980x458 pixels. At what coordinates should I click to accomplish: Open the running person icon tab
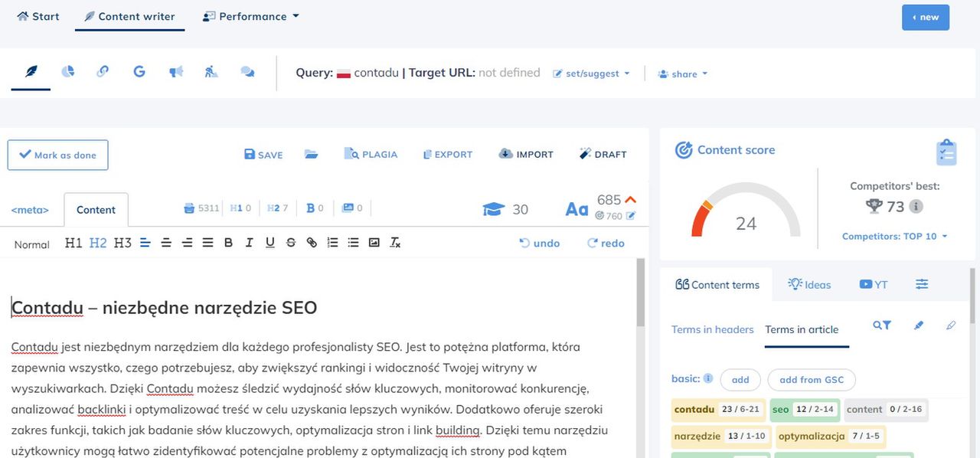coord(211,71)
